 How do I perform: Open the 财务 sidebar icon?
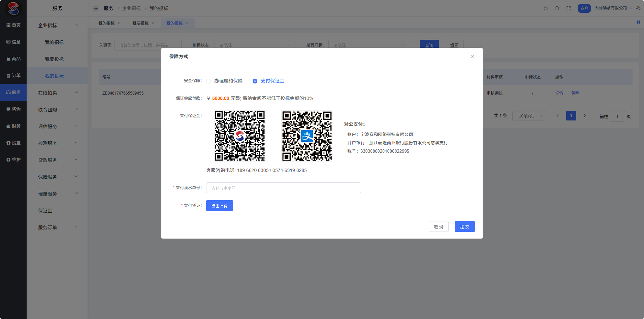click(13, 126)
